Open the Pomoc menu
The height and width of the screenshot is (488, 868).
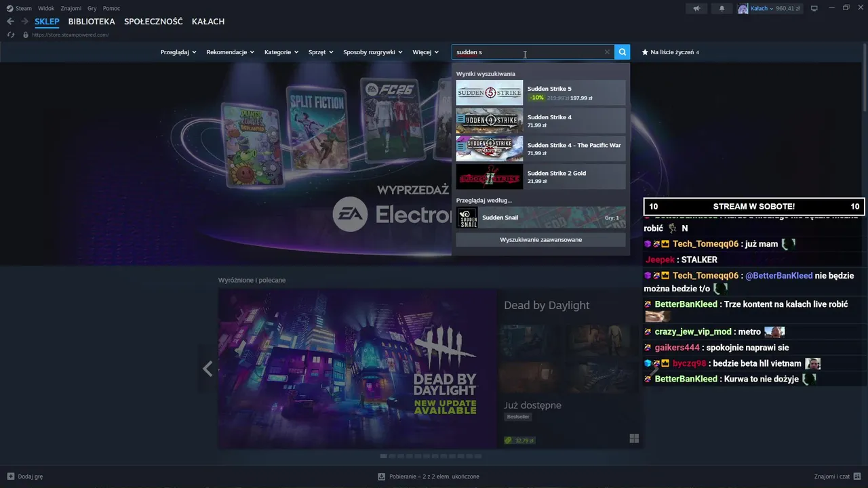coord(111,8)
